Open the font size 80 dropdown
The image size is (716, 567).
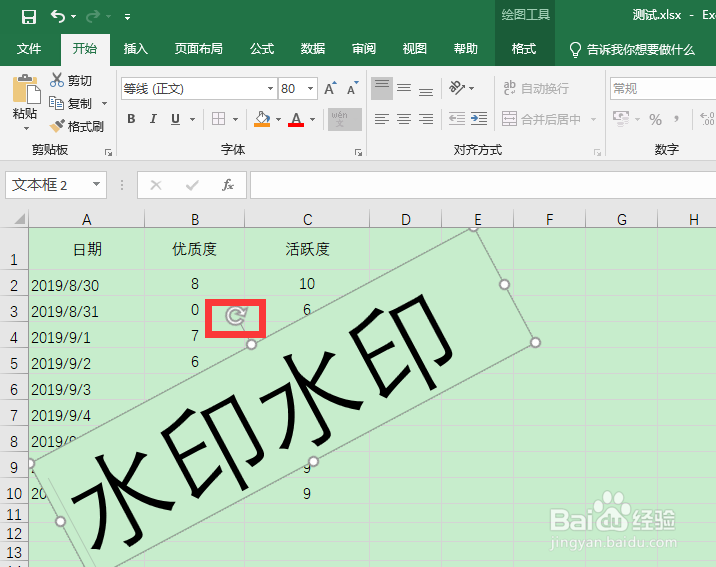coord(311,89)
